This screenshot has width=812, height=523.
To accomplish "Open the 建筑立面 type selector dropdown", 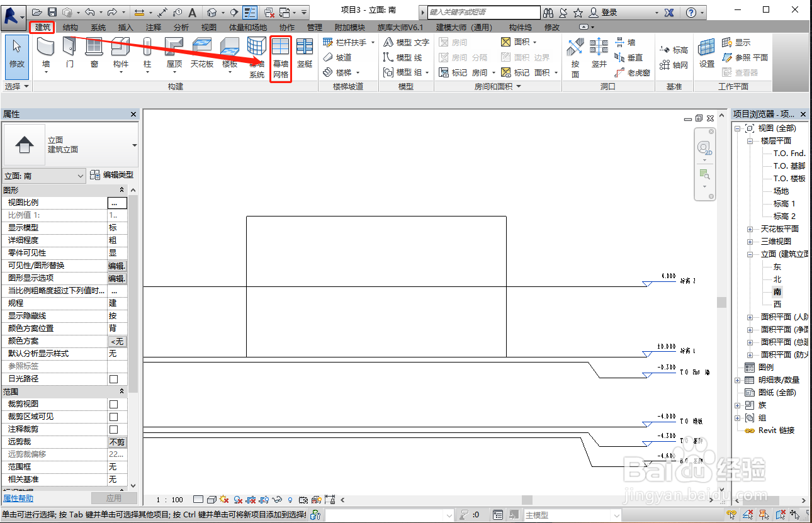I will coord(135,145).
